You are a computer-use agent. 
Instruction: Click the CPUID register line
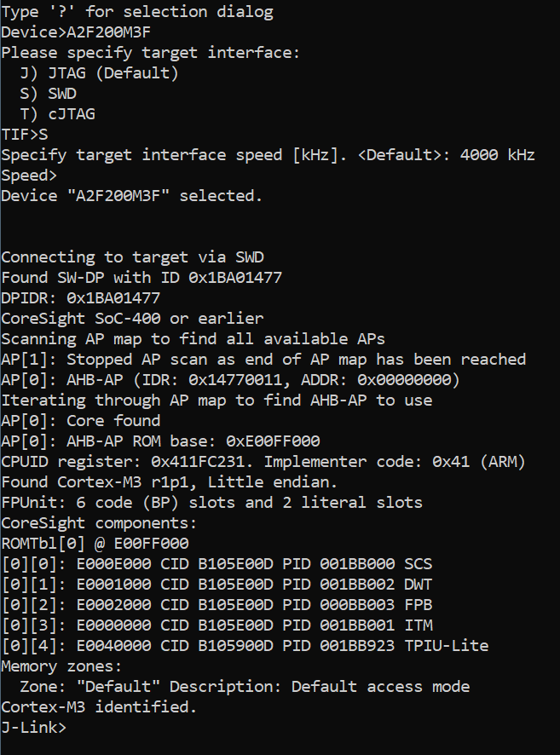(263, 462)
